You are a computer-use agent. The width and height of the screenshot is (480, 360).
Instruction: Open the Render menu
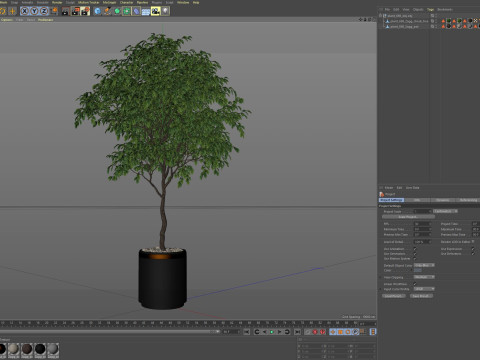click(57, 2)
